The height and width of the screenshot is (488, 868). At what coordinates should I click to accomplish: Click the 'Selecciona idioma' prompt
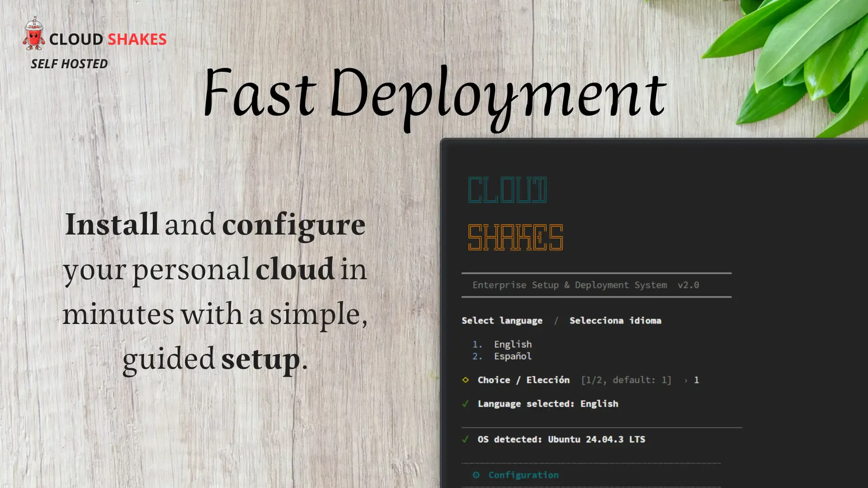pos(615,320)
